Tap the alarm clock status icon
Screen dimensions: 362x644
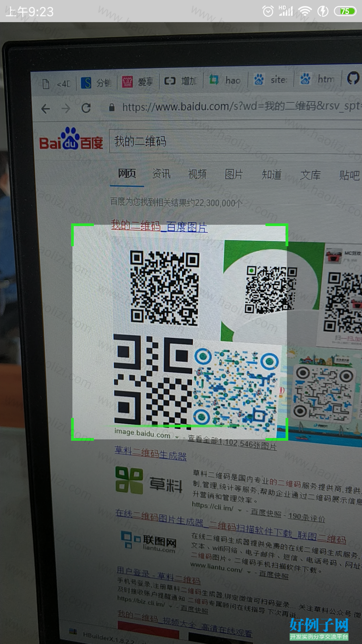[268, 11]
